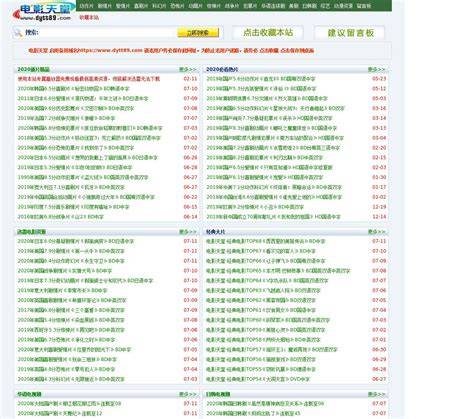474x419 pixels.
Task: Open the 华语连续剧 navigation menu item
Action: (x=273, y=6)
